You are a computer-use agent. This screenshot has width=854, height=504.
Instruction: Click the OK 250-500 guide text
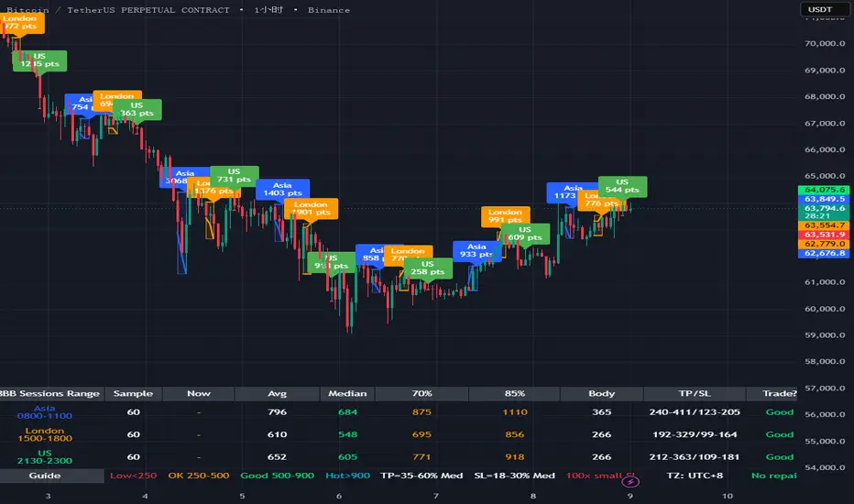tap(199, 475)
